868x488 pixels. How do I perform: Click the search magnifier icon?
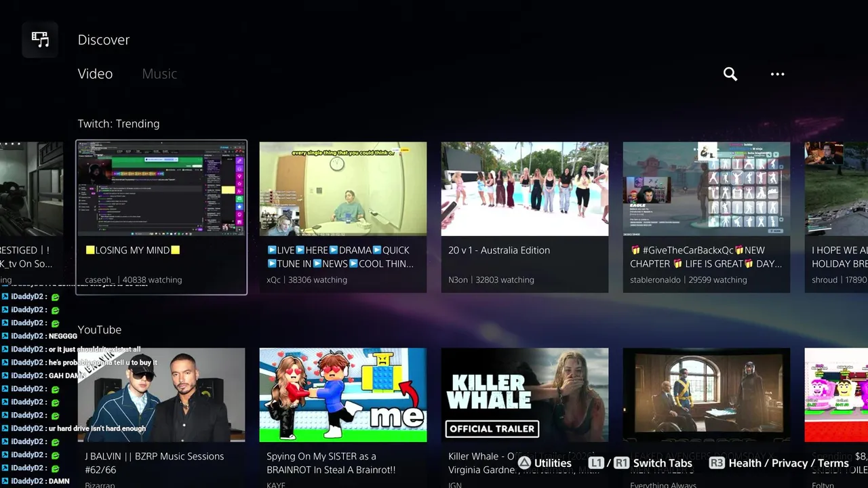coord(730,74)
